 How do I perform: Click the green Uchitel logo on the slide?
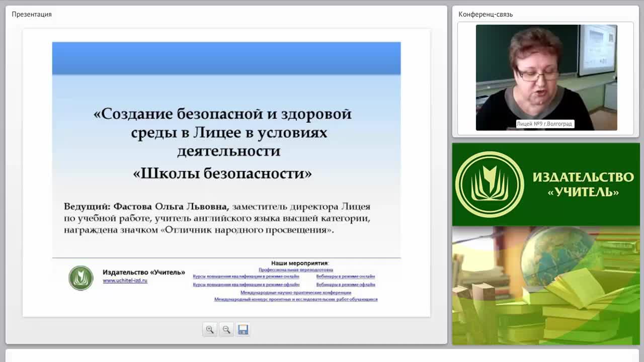(81, 278)
